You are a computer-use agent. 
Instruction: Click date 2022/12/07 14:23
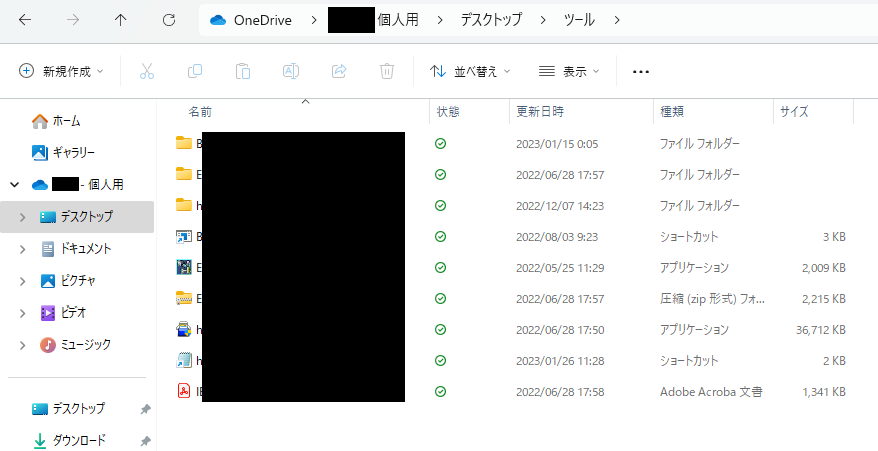click(x=560, y=206)
